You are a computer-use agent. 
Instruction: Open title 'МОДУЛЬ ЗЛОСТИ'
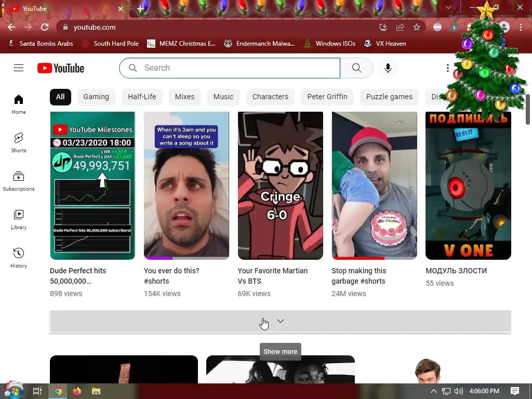click(456, 271)
